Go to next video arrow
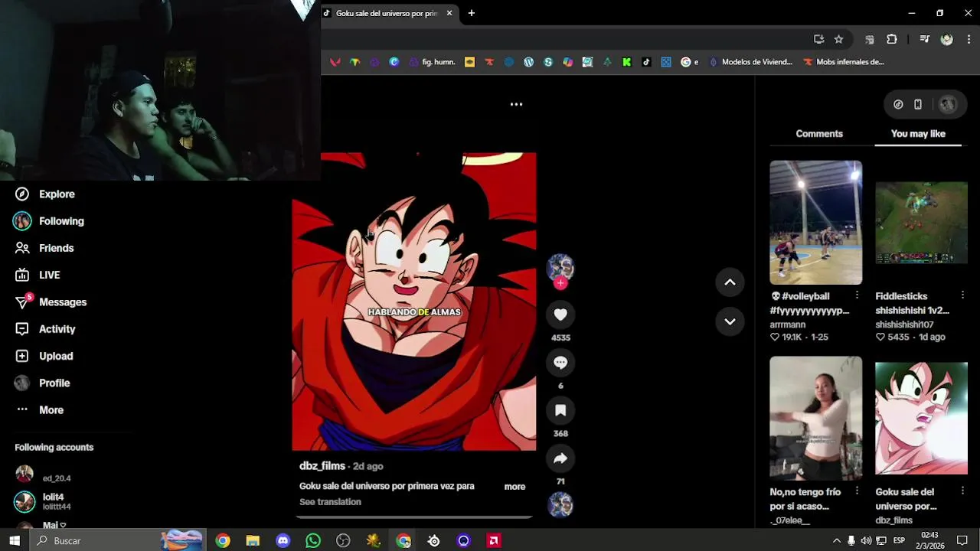This screenshot has height=551, width=980. click(730, 321)
